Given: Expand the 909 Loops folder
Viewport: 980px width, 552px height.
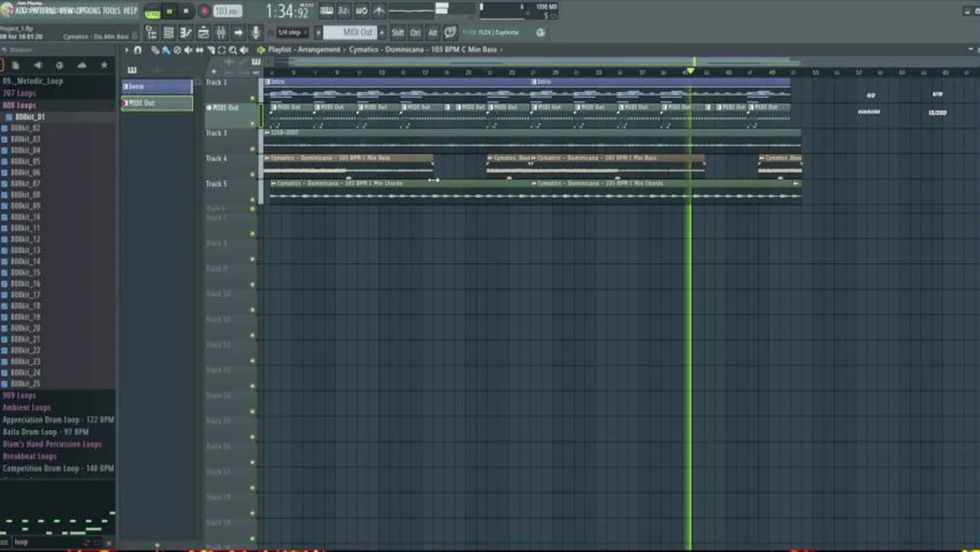Looking at the screenshot, I should 19,396.
